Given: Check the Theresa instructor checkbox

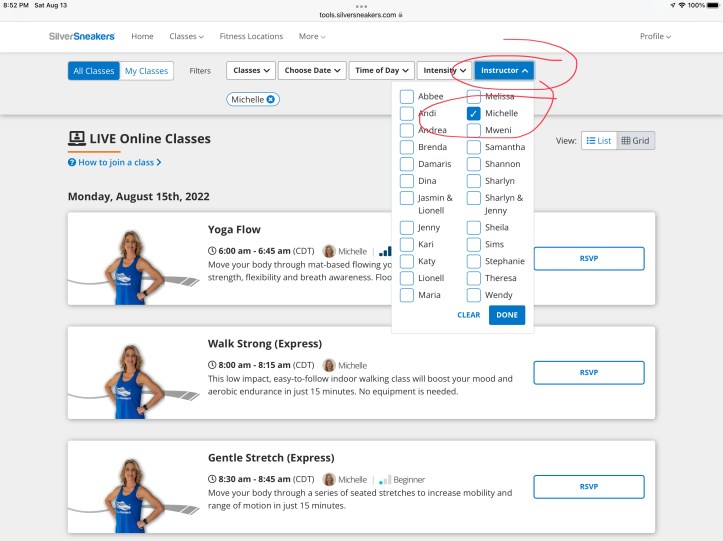Looking at the screenshot, I should point(474,278).
